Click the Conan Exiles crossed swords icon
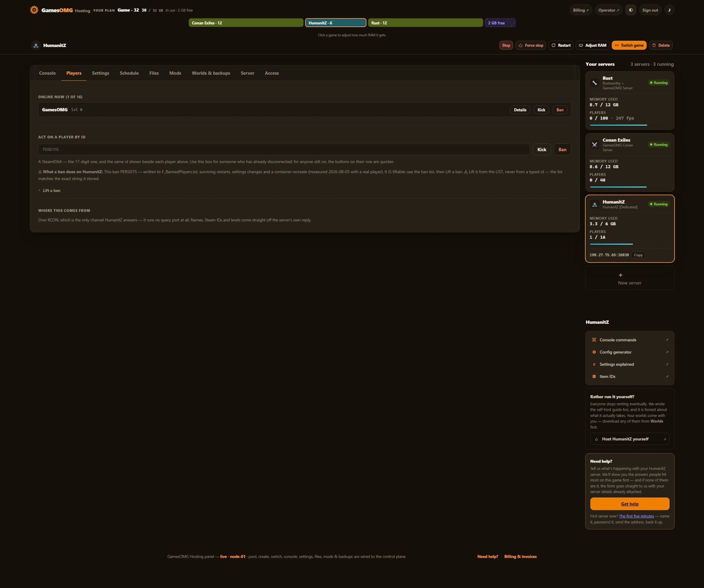The width and height of the screenshot is (704, 588). click(x=594, y=145)
